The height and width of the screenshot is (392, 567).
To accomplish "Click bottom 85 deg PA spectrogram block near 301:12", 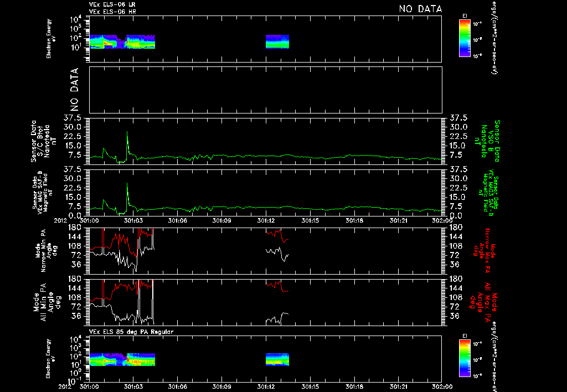I will click(x=277, y=359).
